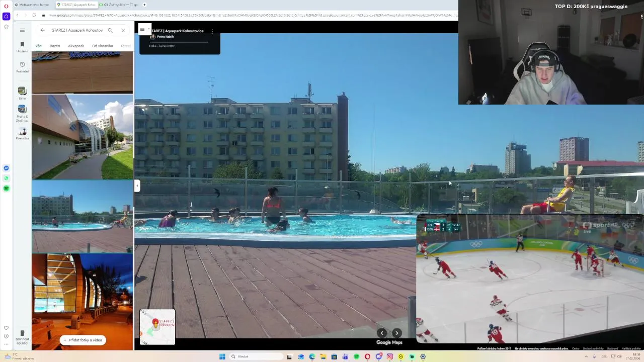Clear the STAREZ search with X
The image size is (644, 362).
point(123,30)
